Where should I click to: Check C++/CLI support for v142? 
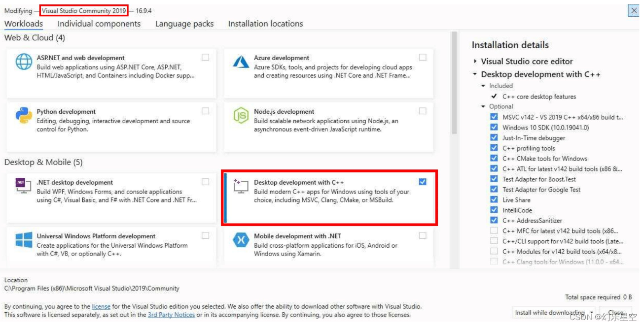(x=494, y=241)
